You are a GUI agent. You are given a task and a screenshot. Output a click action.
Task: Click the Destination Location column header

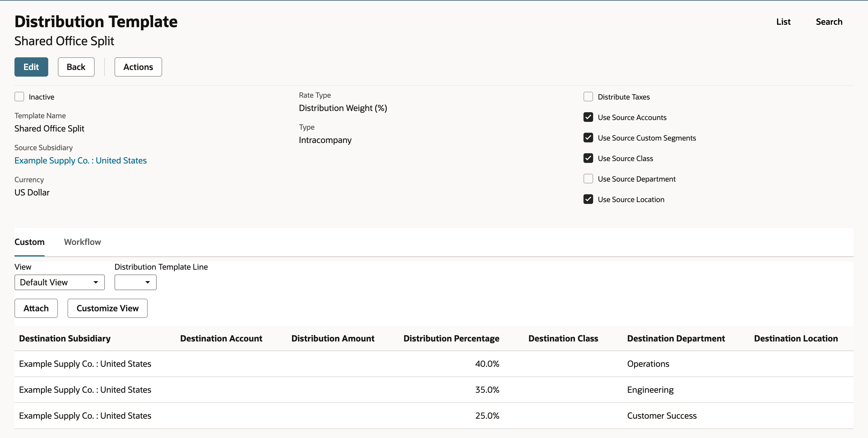point(796,338)
